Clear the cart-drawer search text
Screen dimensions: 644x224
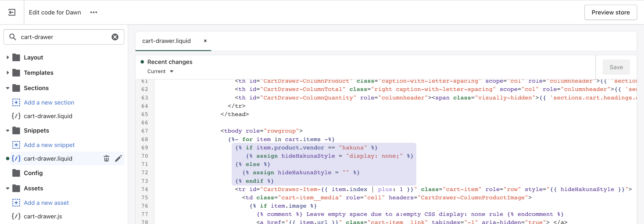click(x=115, y=37)
